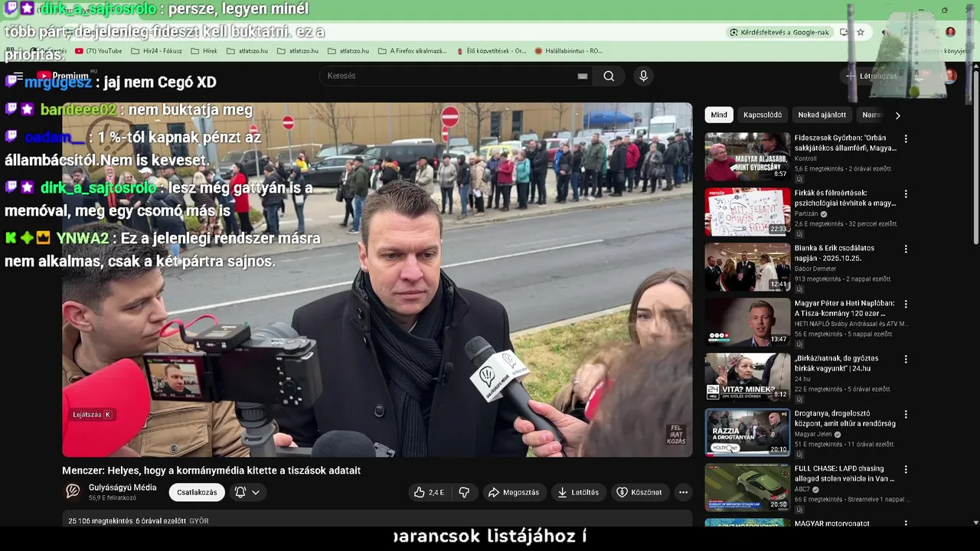This screenshot has width=980, height=551.
Task: Click the Partizán channel name
Action: (x=807, y=214)
